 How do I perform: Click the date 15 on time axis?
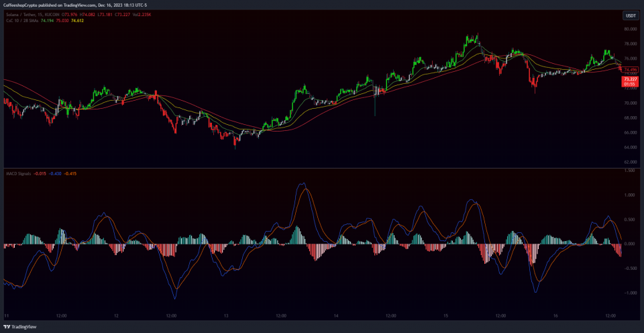445,315
